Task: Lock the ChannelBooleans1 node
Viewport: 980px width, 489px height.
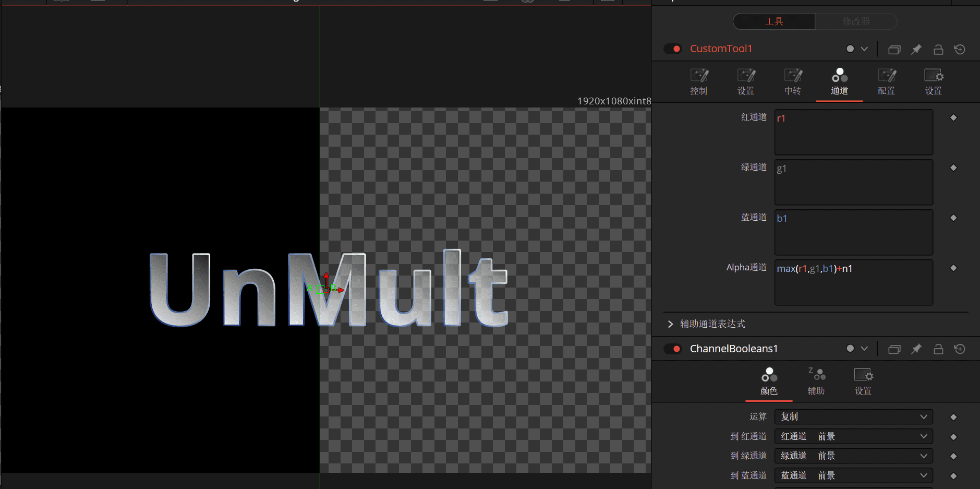Action: [938, 349]
